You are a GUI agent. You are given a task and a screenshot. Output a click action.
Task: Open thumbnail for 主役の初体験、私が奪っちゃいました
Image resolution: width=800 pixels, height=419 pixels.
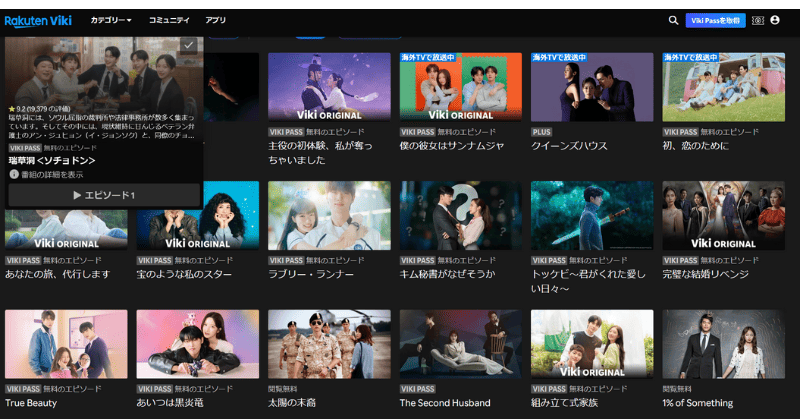tap(329, 87)
